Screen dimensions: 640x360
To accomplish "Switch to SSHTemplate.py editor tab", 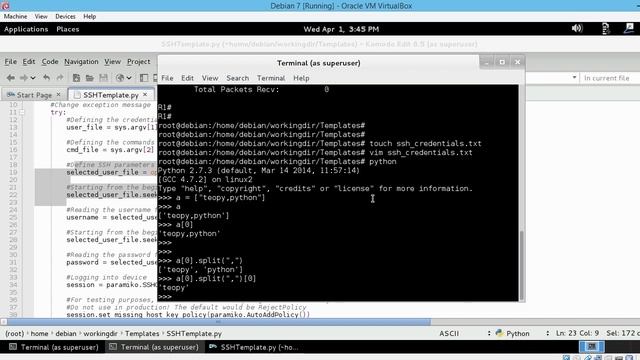I will (x=111, y=95).
